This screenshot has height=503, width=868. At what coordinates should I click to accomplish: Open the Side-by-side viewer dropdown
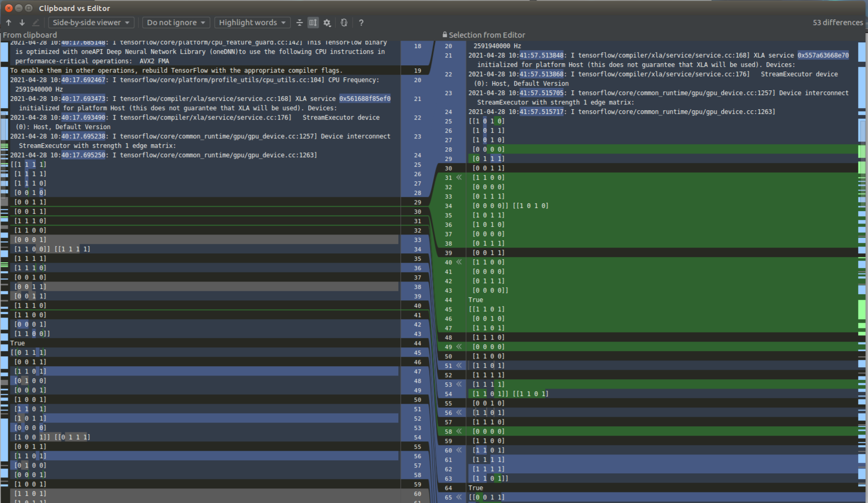(90, 22)
